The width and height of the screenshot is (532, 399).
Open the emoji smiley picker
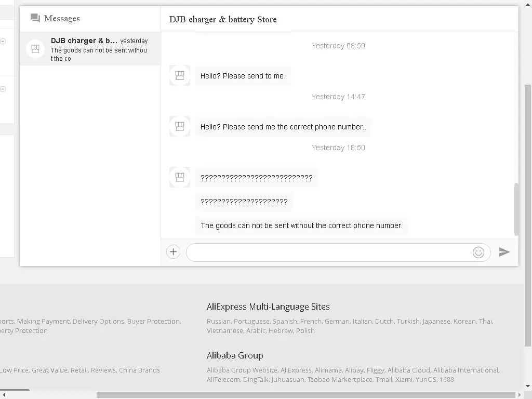478,252
